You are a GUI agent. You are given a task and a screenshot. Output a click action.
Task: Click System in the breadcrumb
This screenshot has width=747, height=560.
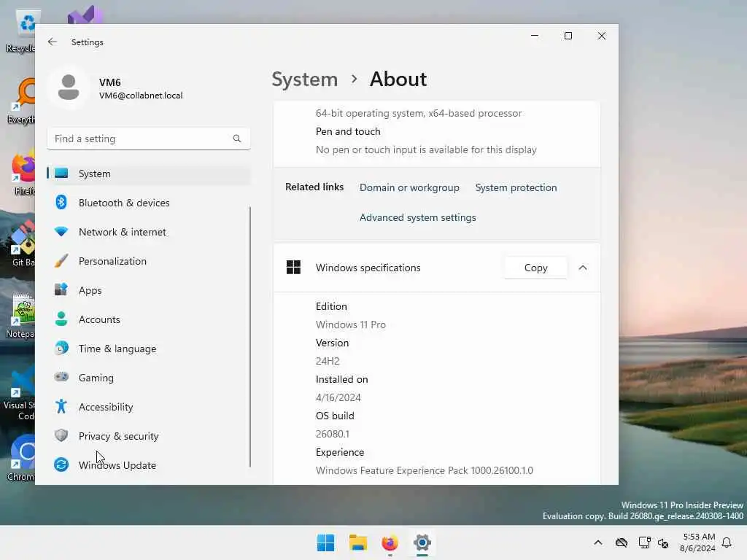304,79
